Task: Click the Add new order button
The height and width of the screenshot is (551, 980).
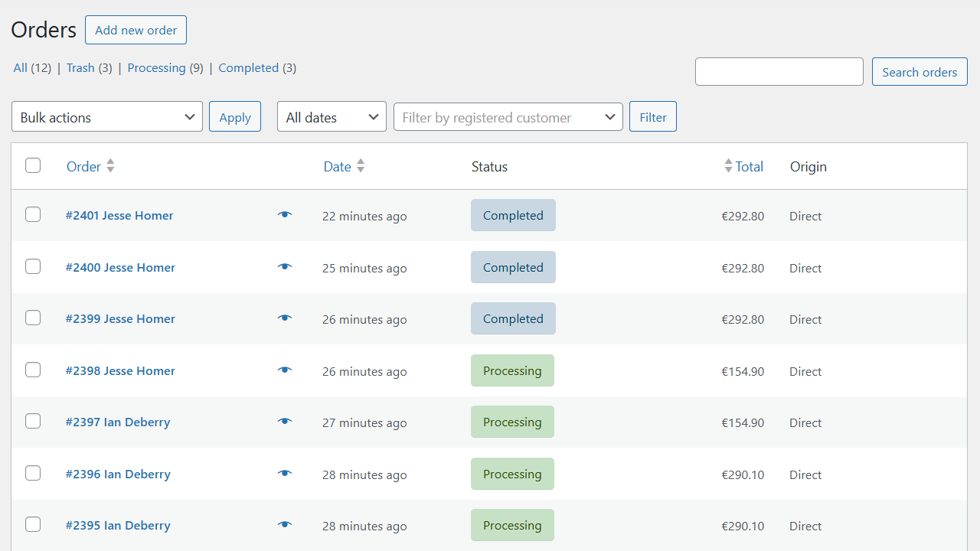Action: point(136,30)
